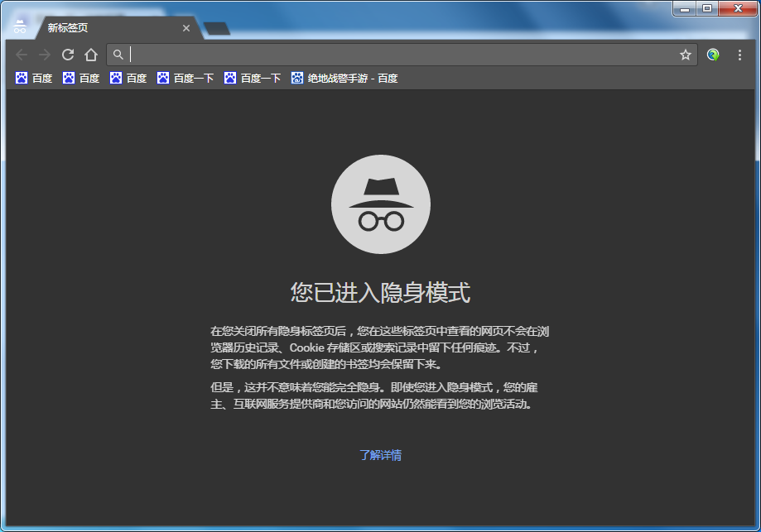The height and width of the screenshot is (532, 761).
Task: Open the 了解详情 link
Action: coord(380,454)
